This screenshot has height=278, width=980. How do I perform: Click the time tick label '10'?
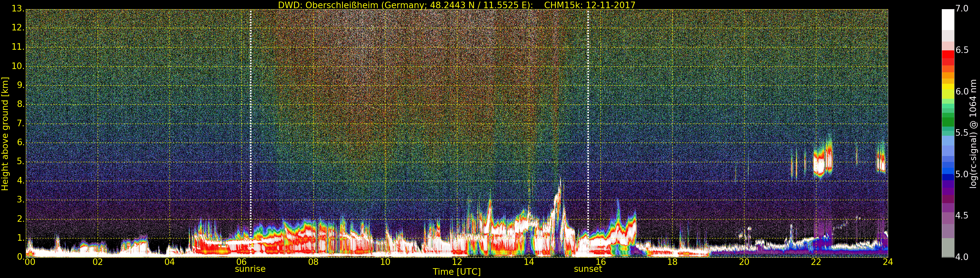(x=385, y=262)
